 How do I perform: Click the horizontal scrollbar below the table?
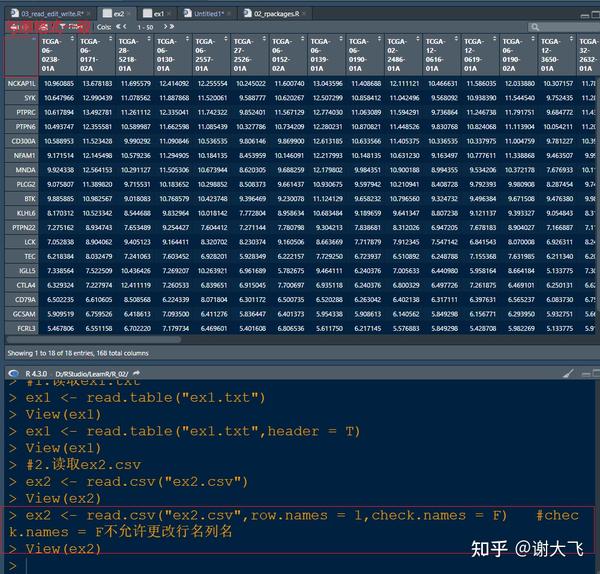tap(94, 339)
